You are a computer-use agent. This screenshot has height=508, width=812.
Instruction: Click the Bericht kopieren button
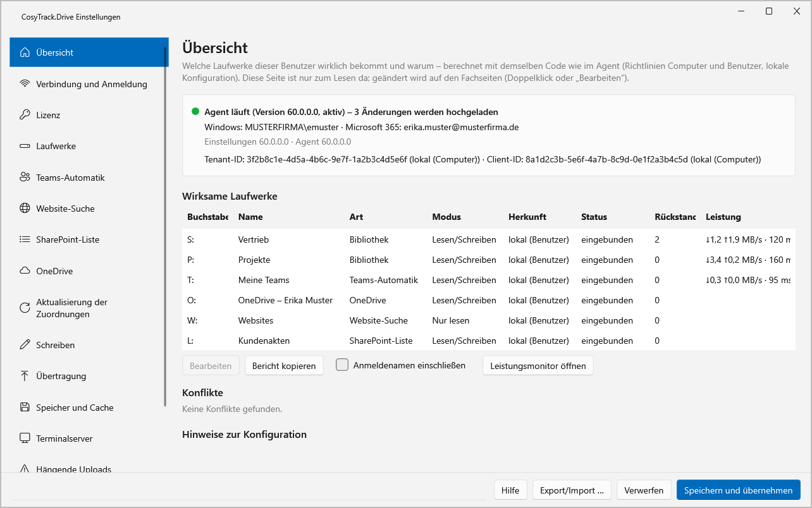(284, 366)
